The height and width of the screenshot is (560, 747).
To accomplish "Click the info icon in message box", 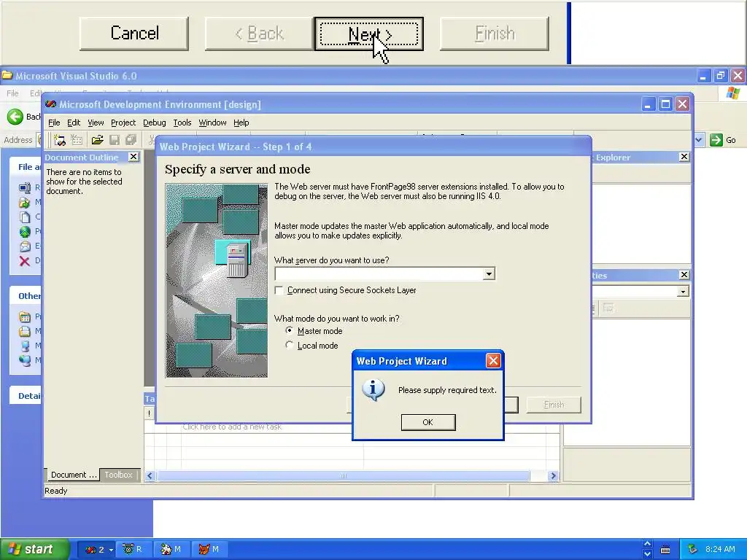I will click(x=373, y=390).
